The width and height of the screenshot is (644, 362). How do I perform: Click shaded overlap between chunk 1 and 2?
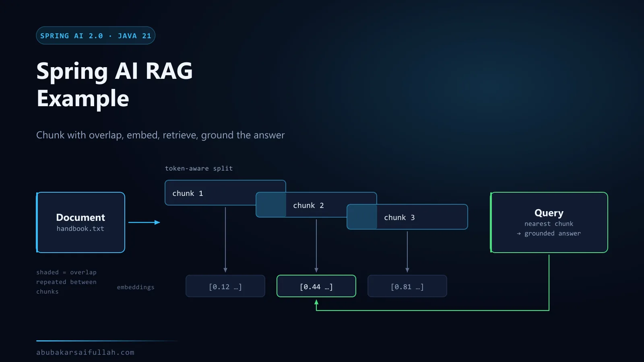click(x=271, y=205)
